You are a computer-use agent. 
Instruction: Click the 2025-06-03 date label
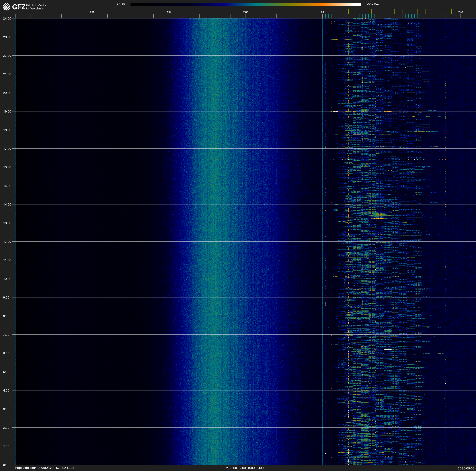tap(466, 468)
